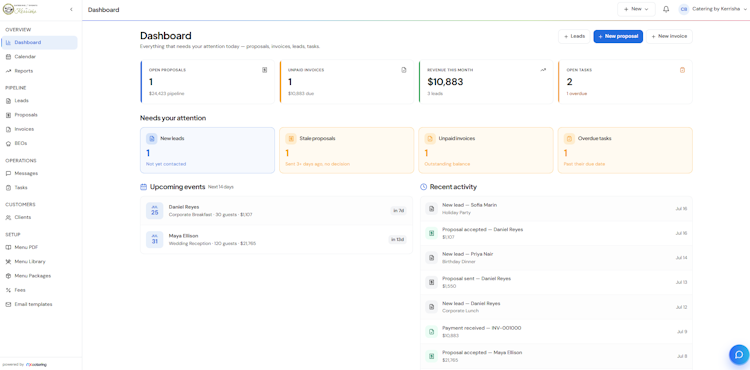This screenshot has height=370, width=750.
Task: Open the Unpaid invoices attention tile
Action: pos(486,150)
